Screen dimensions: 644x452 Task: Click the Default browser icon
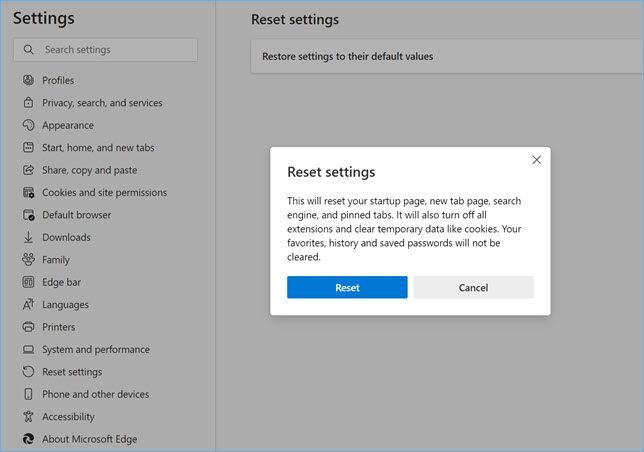click(28, 215)
